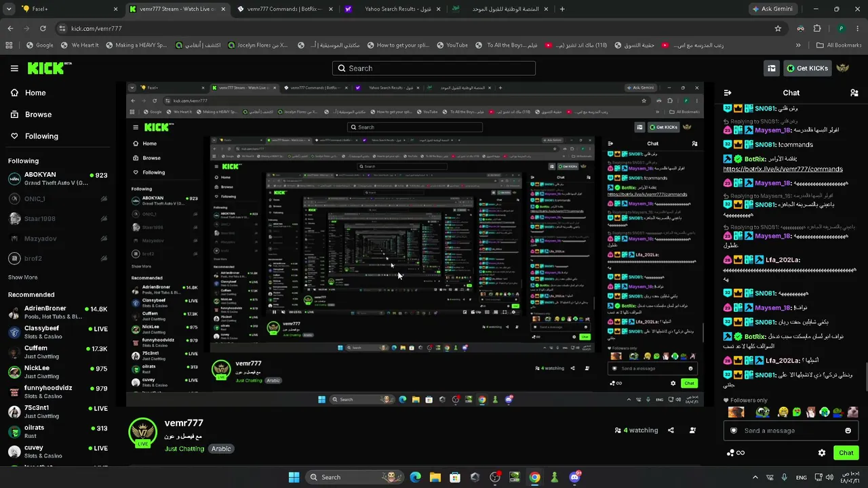
Task: Click the KICK logo to go home
Action: pos(49,68)
